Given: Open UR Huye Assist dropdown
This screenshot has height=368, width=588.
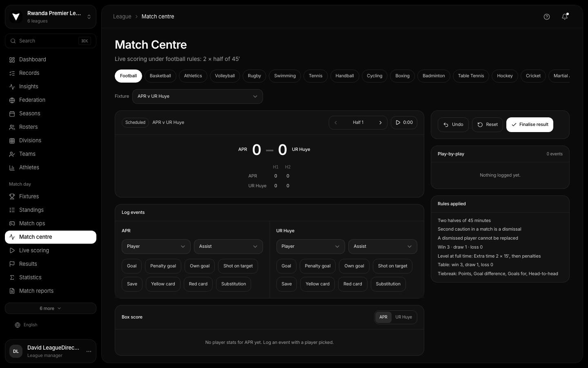Looking at the screenshot, I should (x=383, y=247).
